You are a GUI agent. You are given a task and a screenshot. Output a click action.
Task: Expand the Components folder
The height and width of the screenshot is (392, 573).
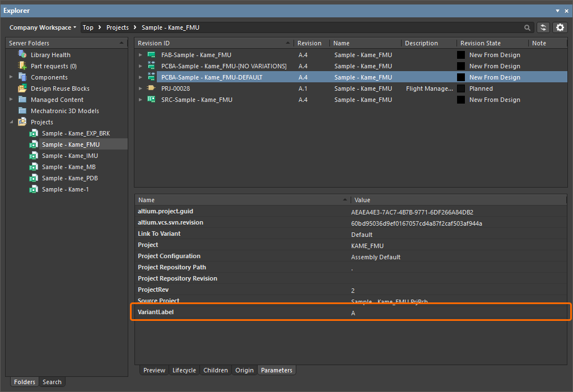[11, 77]
